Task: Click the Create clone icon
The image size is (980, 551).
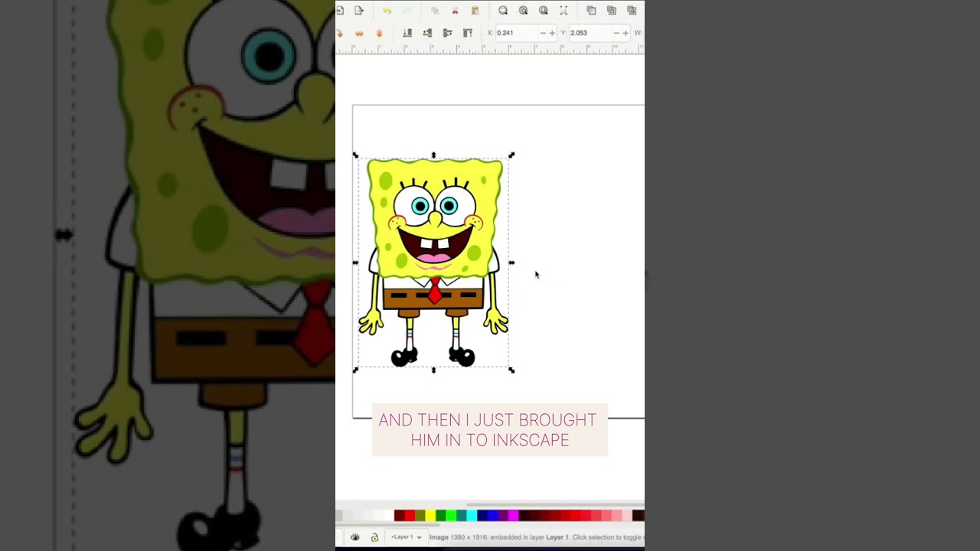Action: [x=611, y=11]
